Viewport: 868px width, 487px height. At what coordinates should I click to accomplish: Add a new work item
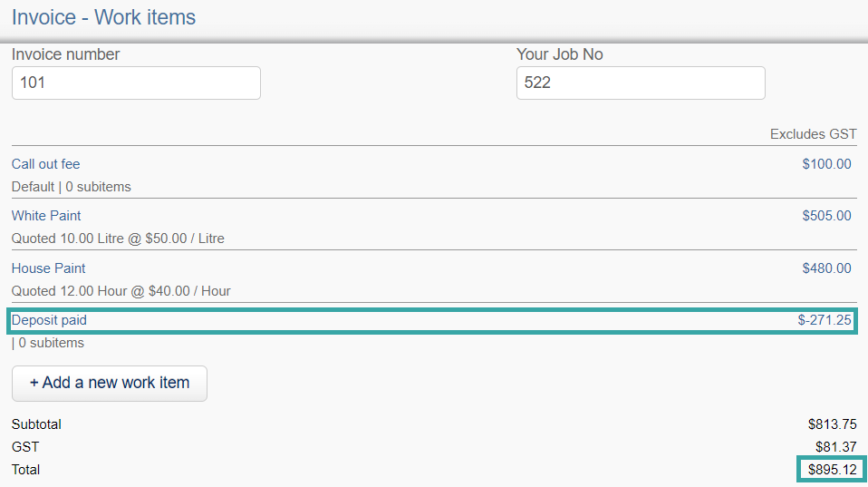(x=110, y=384)
